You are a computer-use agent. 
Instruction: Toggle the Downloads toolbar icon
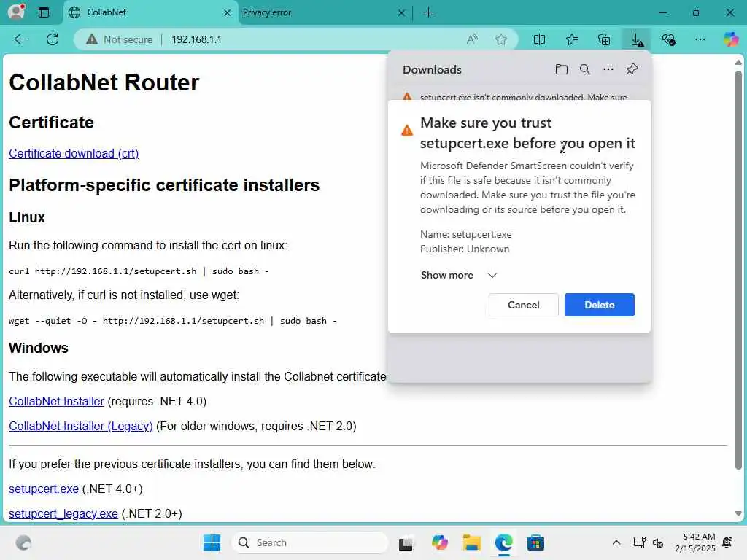click(637, 39)
